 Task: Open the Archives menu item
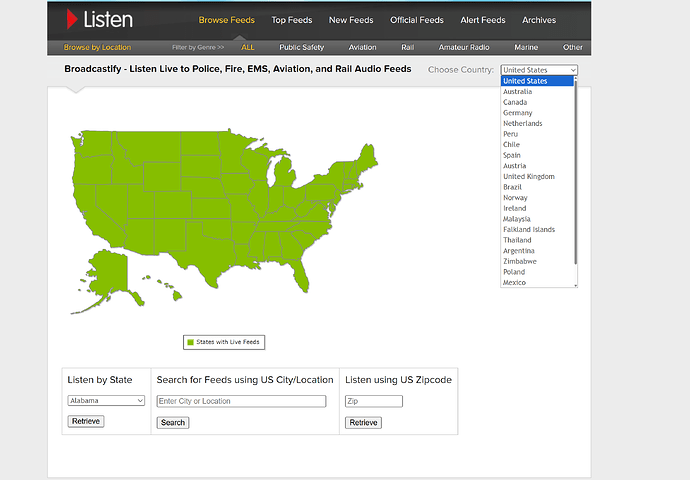539,20
